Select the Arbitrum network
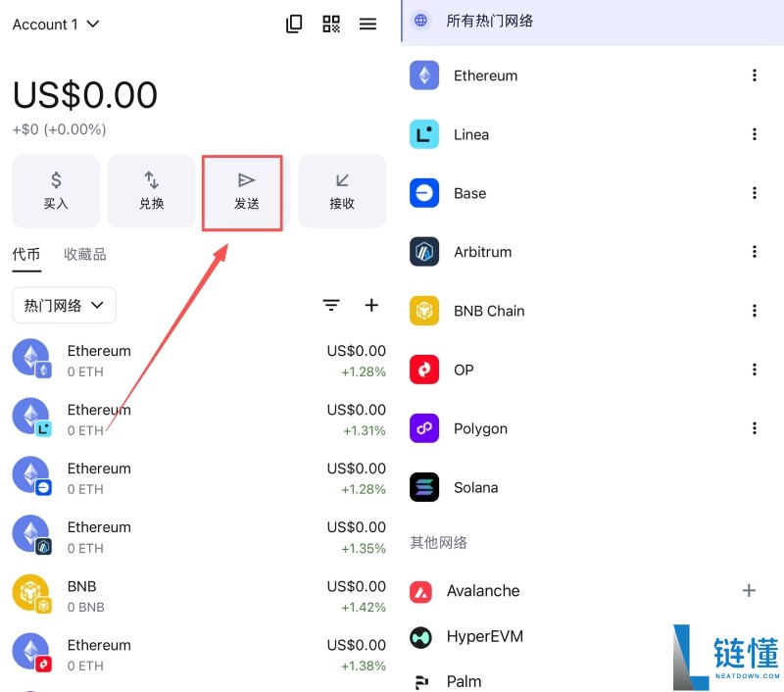Screen dimensions: 784x692 click(x=593, y=252)
